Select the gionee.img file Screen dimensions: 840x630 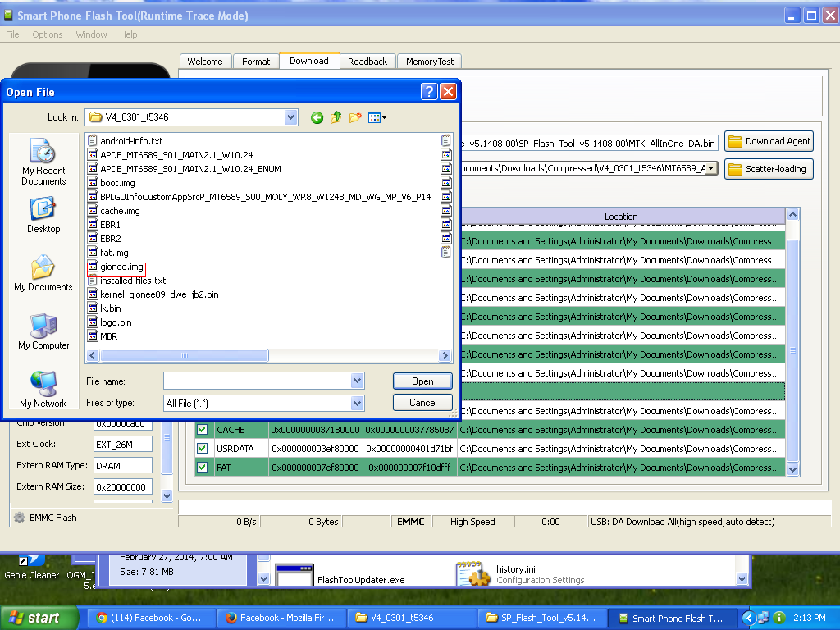coord(121,267)
